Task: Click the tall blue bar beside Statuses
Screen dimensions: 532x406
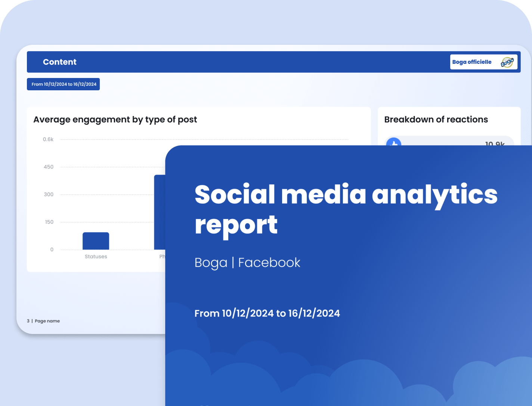Action: [160, 212]
